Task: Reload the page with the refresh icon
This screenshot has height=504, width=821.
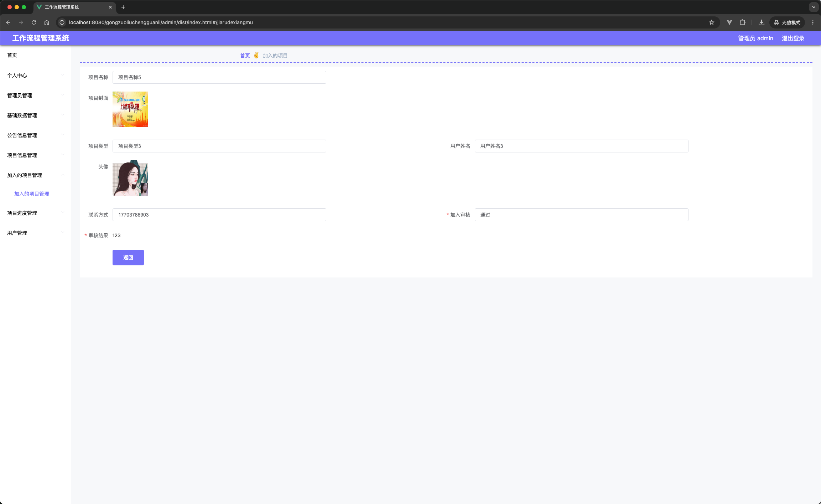Action: [x=34, y=22]
